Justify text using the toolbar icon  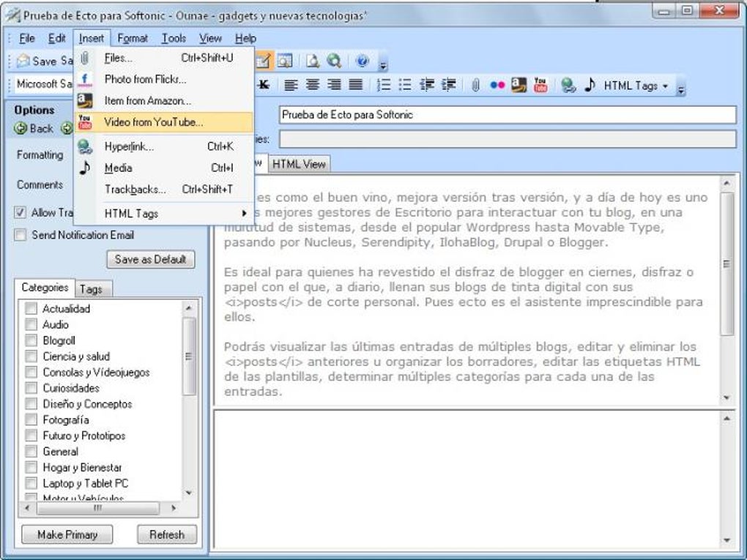pos(356,85)
